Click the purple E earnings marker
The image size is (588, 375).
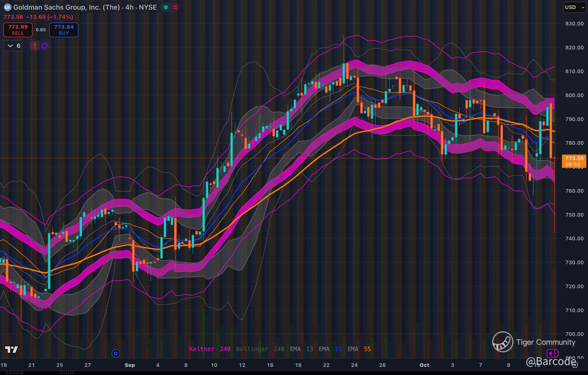click(551, 353)
